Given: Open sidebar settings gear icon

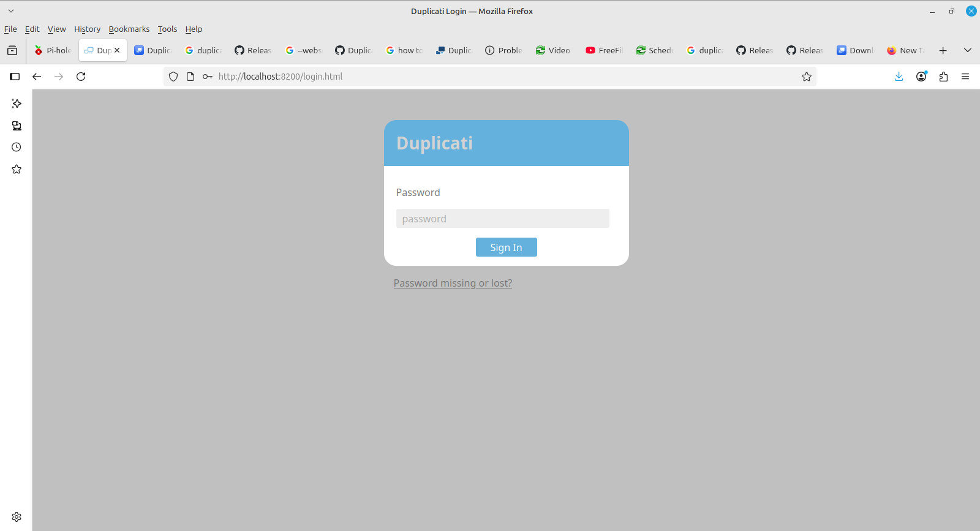Looking at the screenshot, I should [x=17, y=517].
